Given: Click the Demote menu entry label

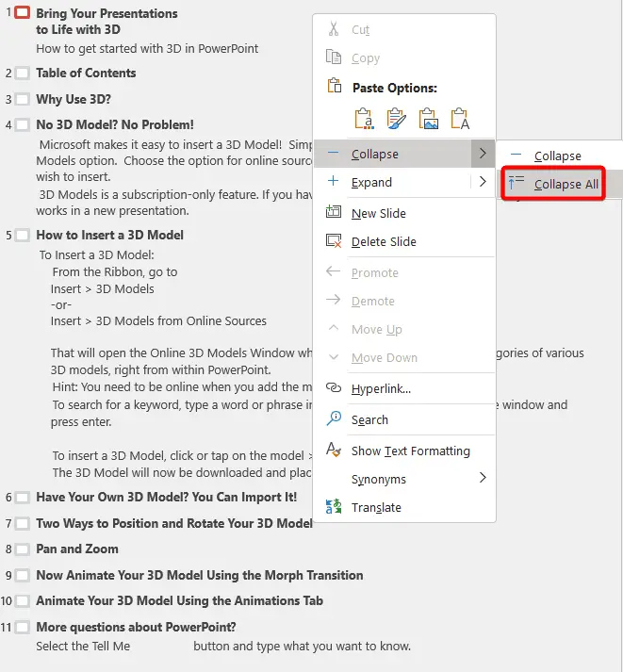Looking at the screenshot, I should tap(373, 302).
